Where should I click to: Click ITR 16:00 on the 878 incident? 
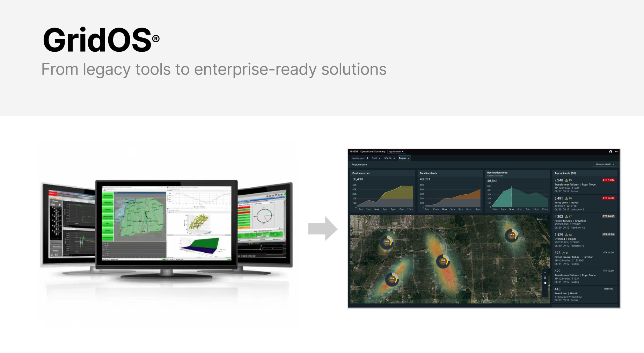[608, 253]
